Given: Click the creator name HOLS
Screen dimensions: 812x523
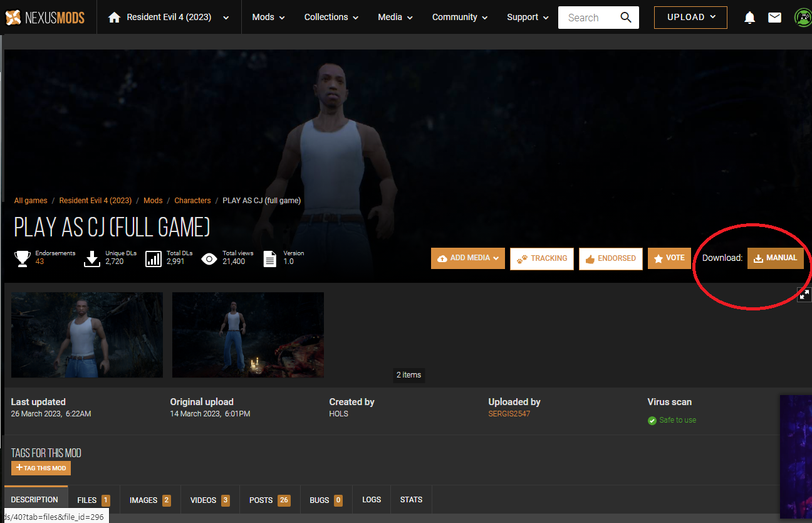Looking at the screenshot, I should pyautogui.click(x=339, y=414).
